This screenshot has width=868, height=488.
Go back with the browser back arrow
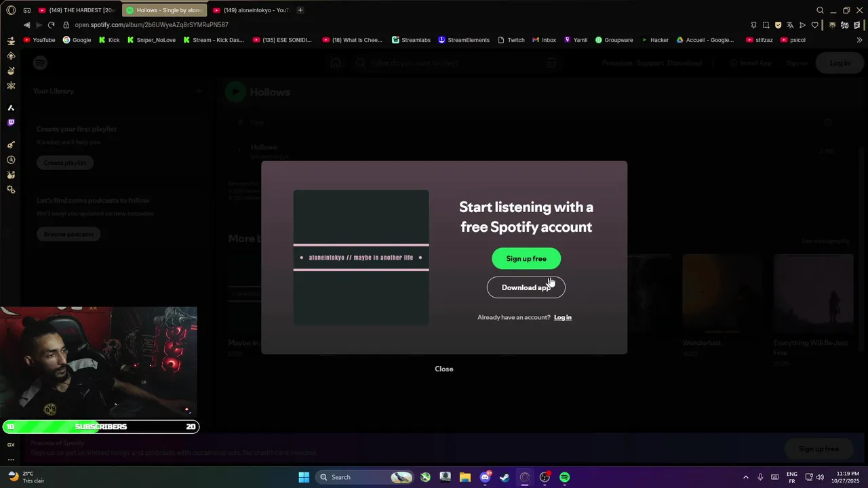pos(26,25)
